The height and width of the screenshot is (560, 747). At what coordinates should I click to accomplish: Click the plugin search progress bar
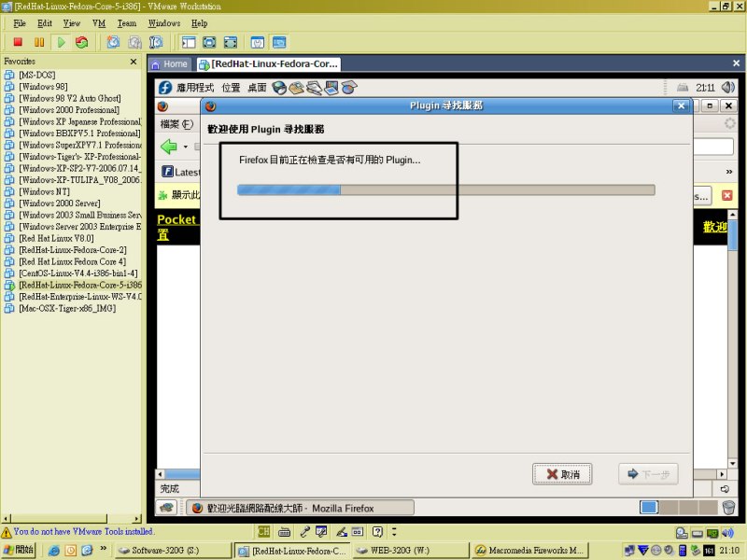pos(446,190)
